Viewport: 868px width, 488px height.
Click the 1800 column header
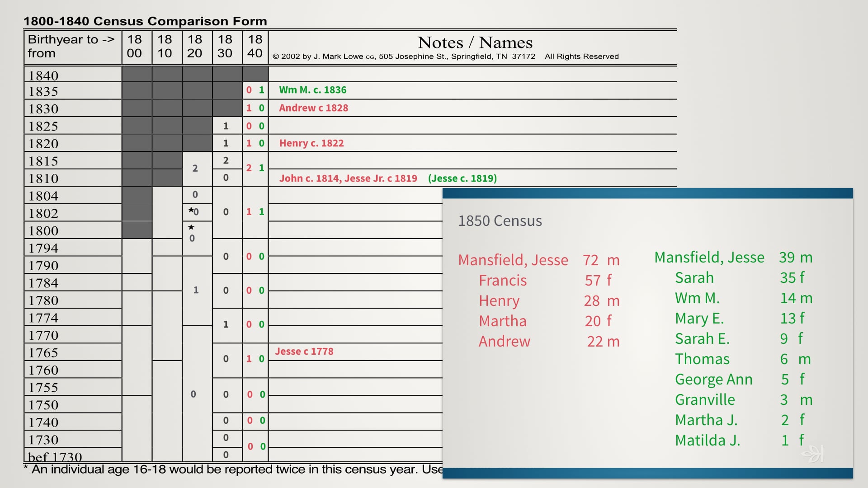click(134, 47)
